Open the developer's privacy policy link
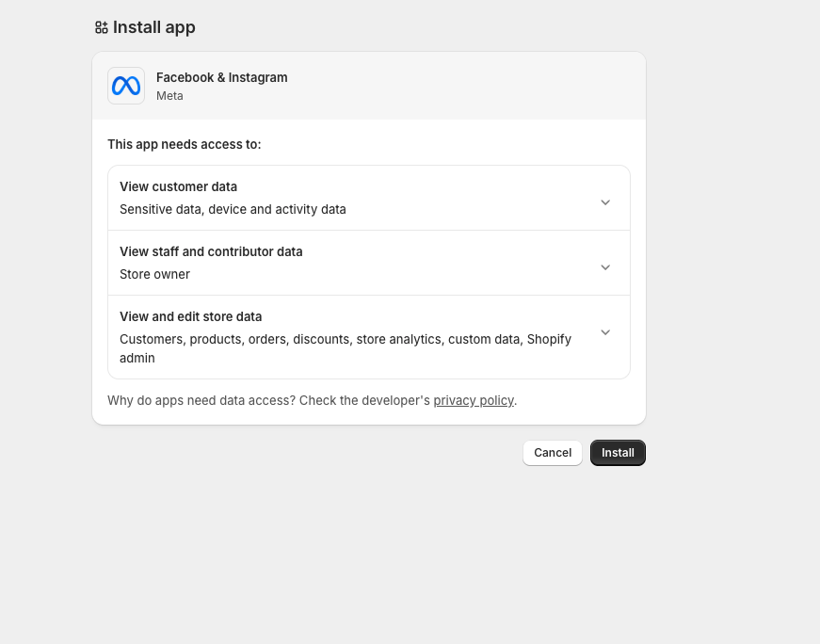The width and height of the screenshot is (820, 644). pos(474,400)
